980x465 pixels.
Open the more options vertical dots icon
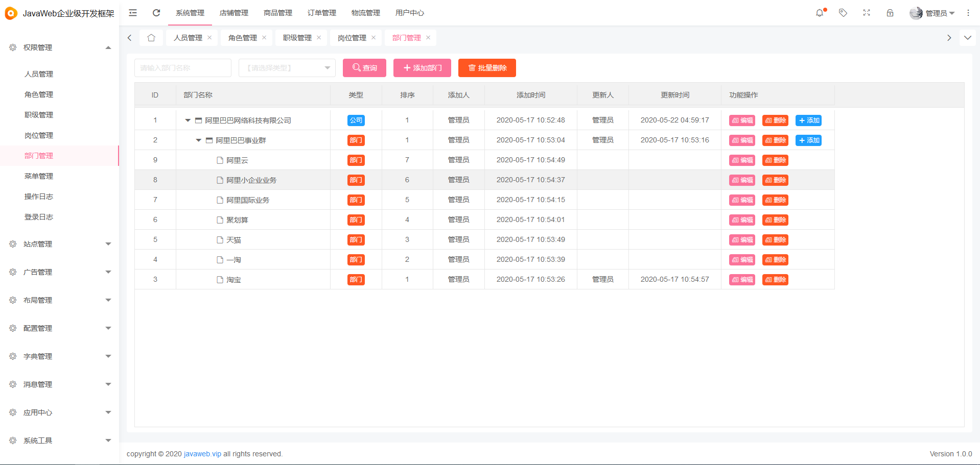click(x=968, y=13)
